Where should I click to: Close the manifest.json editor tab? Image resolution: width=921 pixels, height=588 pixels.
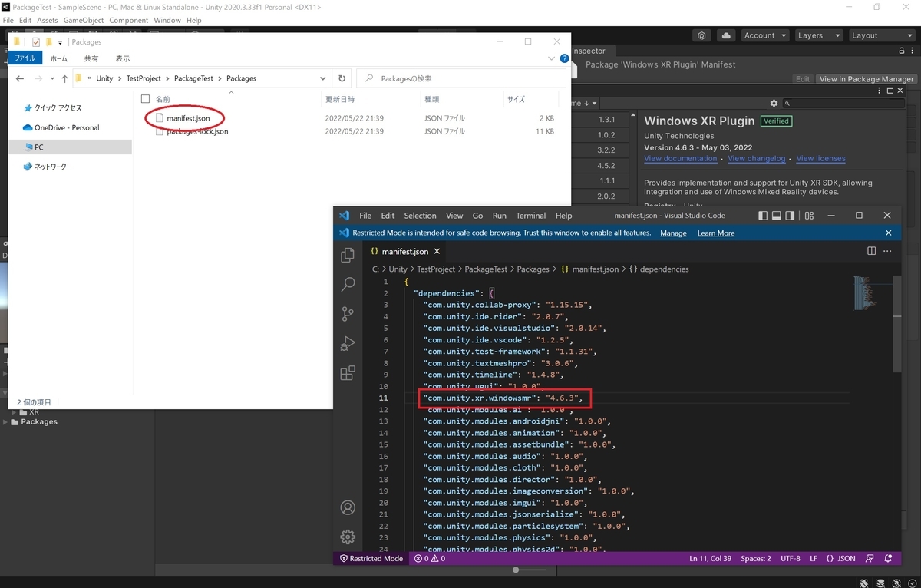[x=437, y=251]
